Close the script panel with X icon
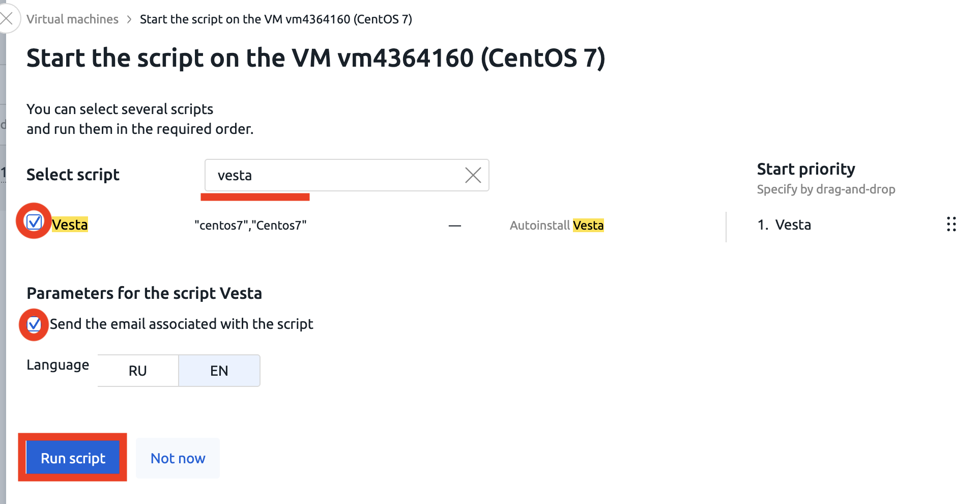This screenshot has width=980, height=504. click(7, 19)
